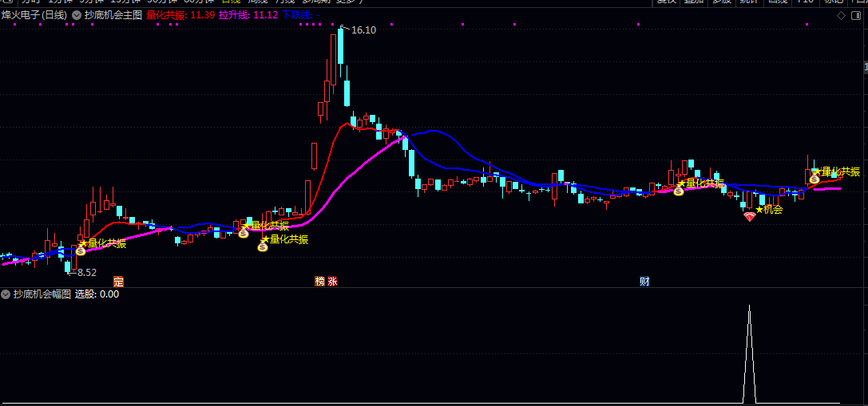Screen dimensions: 868x406
Task: Click the white spike peak in the sub-chart
Action: click(x=750, y=305)
